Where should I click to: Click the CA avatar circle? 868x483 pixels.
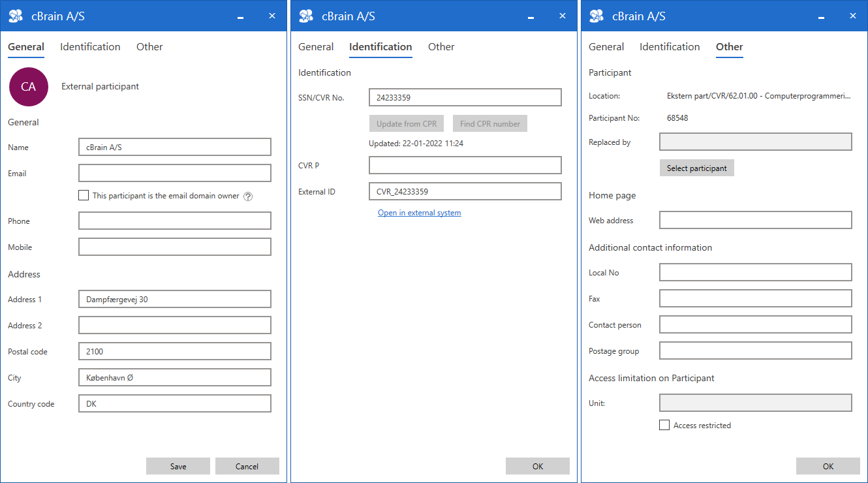tap(29, 87)
